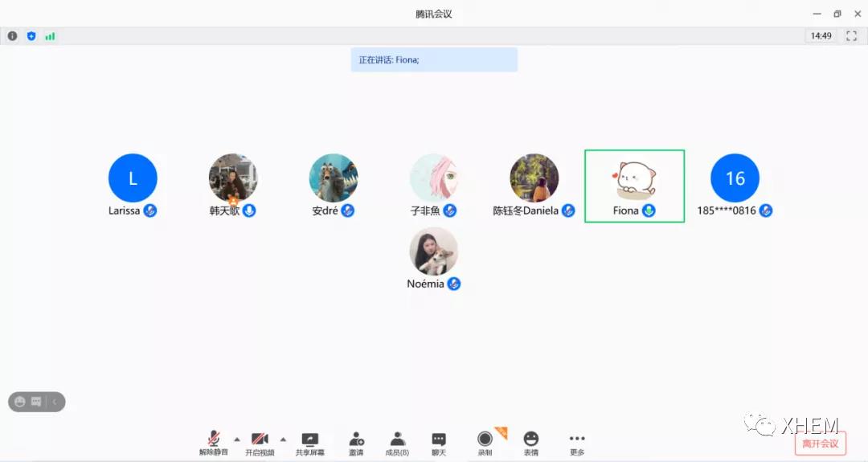
Task: Click the blue security shield icon
Action: point(31,36)
